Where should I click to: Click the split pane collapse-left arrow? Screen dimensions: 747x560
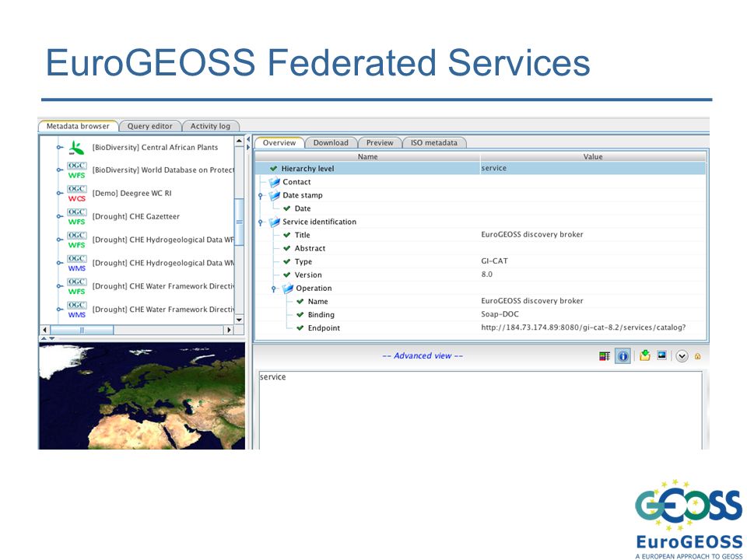pyautogui.click(x=248, y=139)
